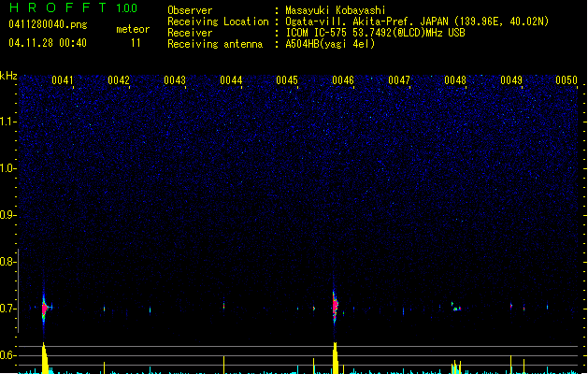
Task: Click observer name Masayuki Kobayashi
Action: tap(336, 10)
